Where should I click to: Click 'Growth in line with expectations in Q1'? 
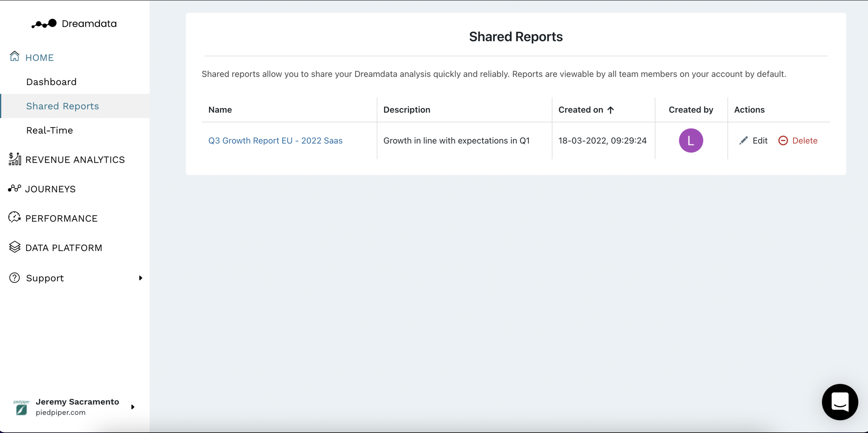click(457, 141)
